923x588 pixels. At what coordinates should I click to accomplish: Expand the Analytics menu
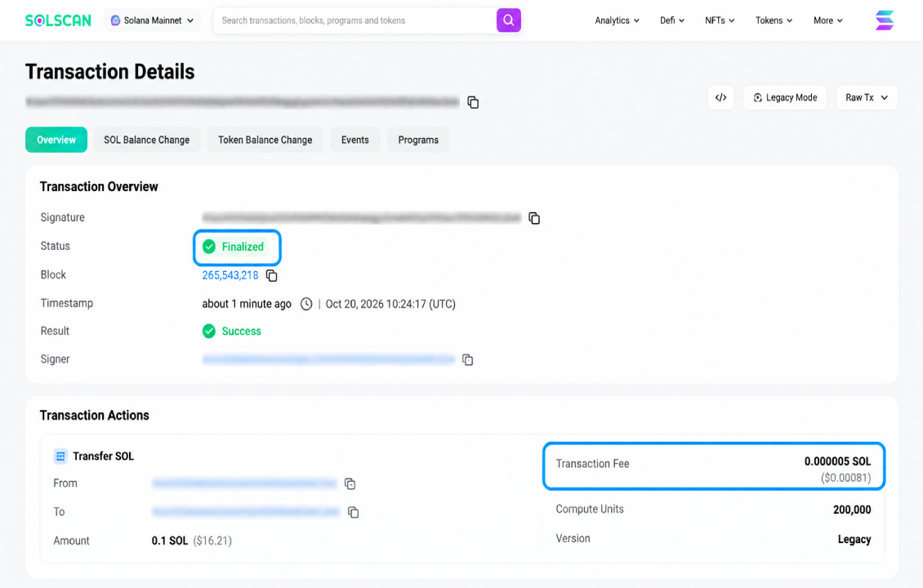[x=617, y=20]
